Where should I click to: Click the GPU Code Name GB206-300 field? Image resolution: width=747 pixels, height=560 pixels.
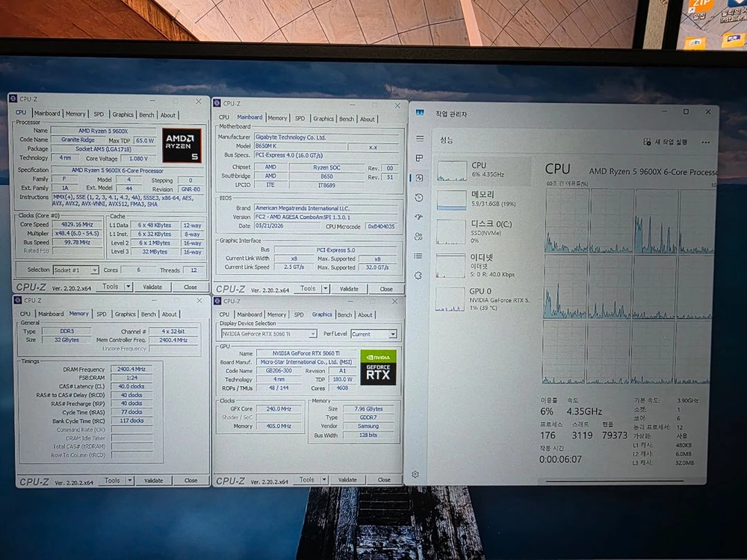pyautogui.click(x=279, y=370)
